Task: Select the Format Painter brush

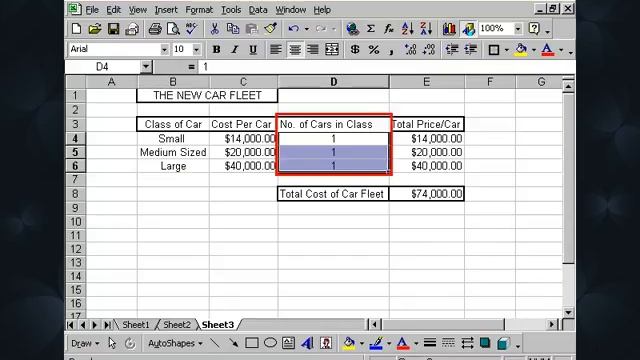Action: (270, 29)
